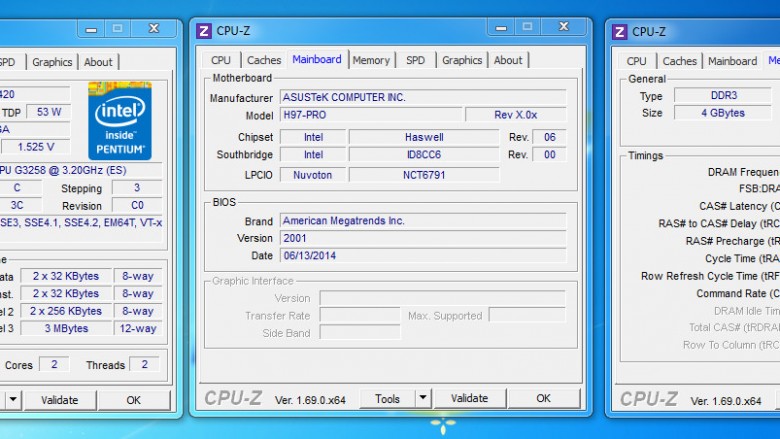This screenshot has width=780, height=439.
Task: Click the Stepping value 3
Action: (x=136, y=187)
